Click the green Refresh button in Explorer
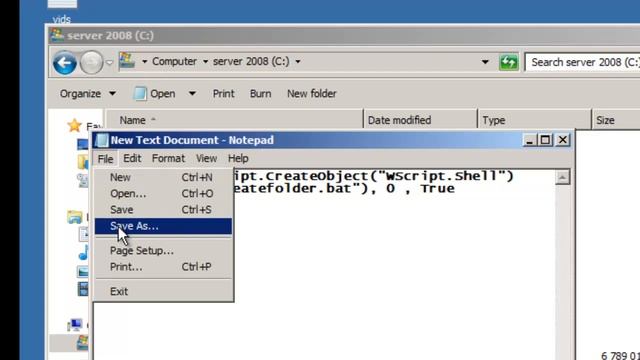This screenshot has width=640, height=360. pyautogui.click(x=509, y=62)
